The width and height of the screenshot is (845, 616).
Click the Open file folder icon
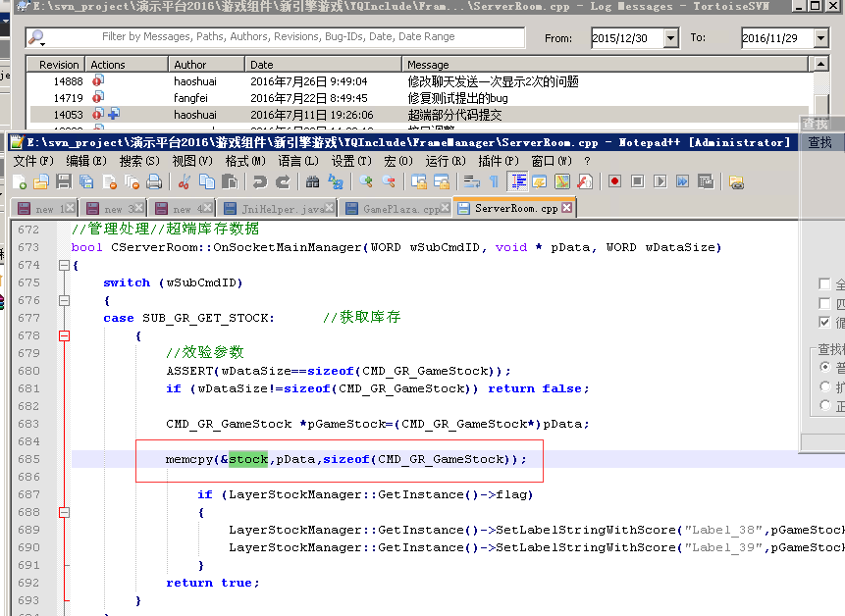pos(41,182)
